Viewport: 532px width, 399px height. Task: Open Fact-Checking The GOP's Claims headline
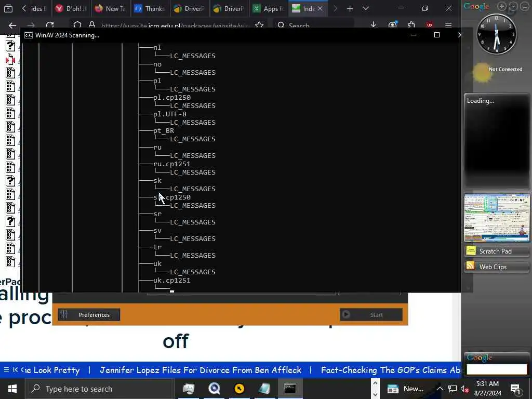391,370
